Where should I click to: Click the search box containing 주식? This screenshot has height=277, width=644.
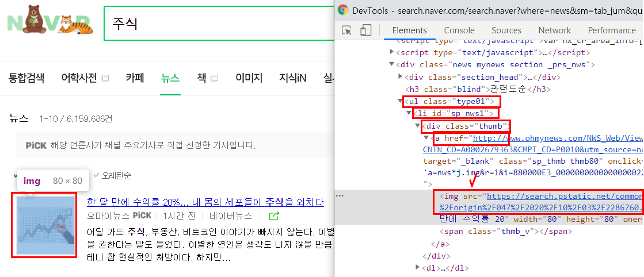(x=219, y=24)
